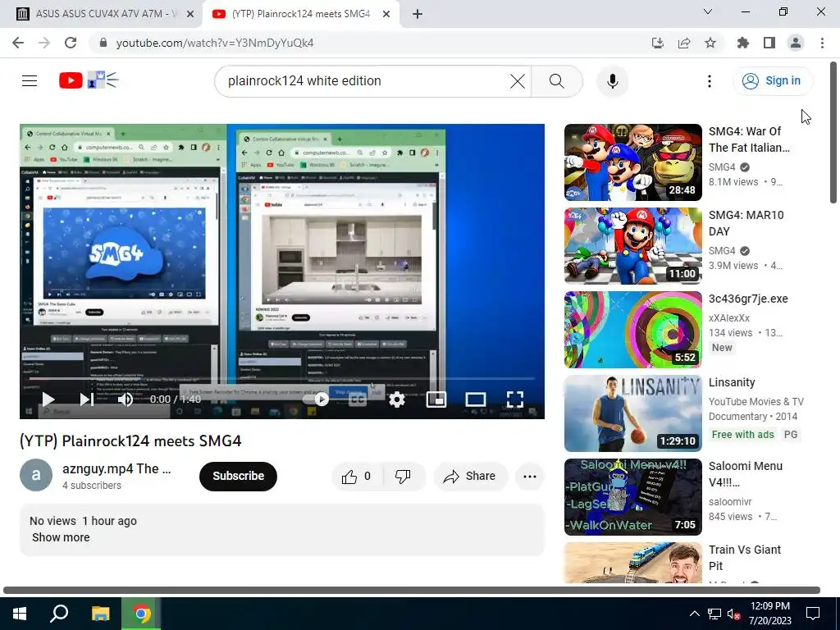
Task: Click horizontal scrollbar at bottom
Action: [412, 591]
